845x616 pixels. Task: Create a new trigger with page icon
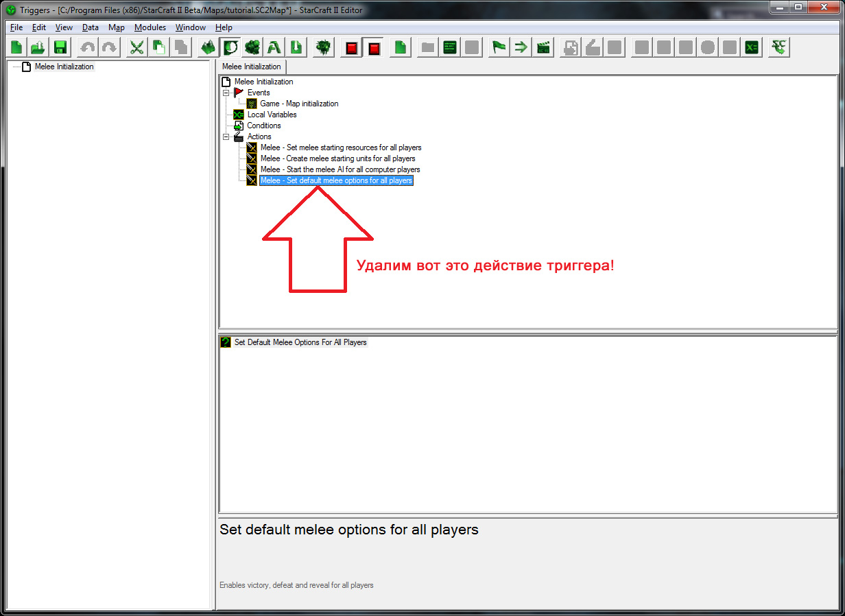click(401, 47)
